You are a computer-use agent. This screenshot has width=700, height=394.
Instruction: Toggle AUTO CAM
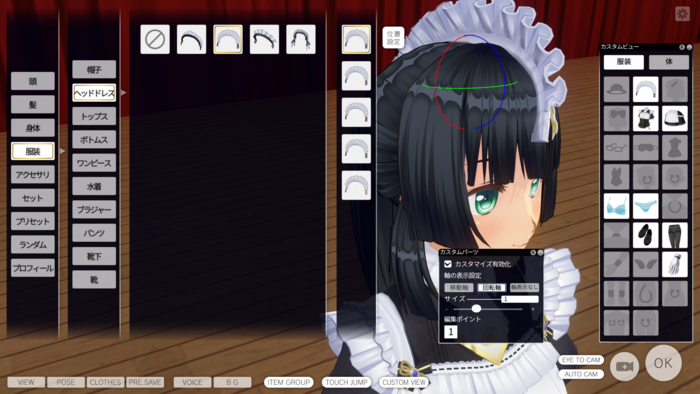[x=581, y=374]
